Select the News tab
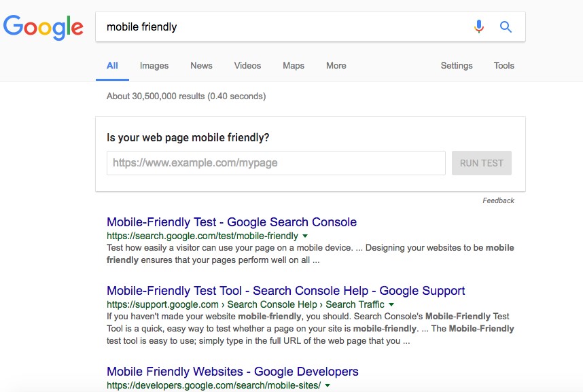Image resolution: width=583 pixels, height=392 pixels. pyautogui.click(x=201, y=66)
